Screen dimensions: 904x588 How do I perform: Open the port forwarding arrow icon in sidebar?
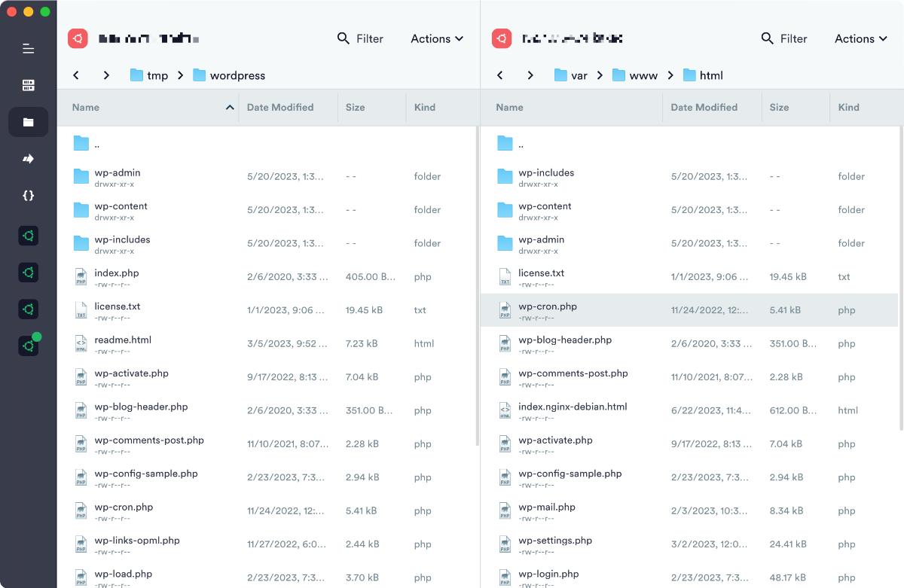[29, 159]
